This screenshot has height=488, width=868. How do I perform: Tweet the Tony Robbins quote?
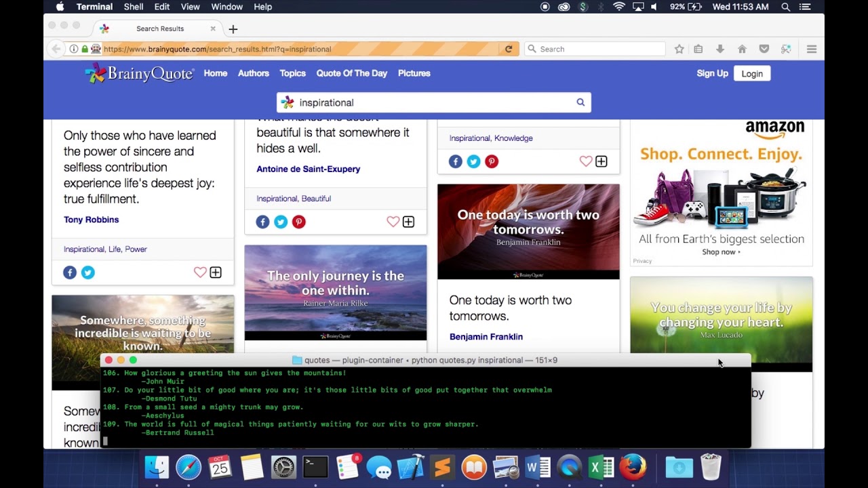tap(88, 272)
